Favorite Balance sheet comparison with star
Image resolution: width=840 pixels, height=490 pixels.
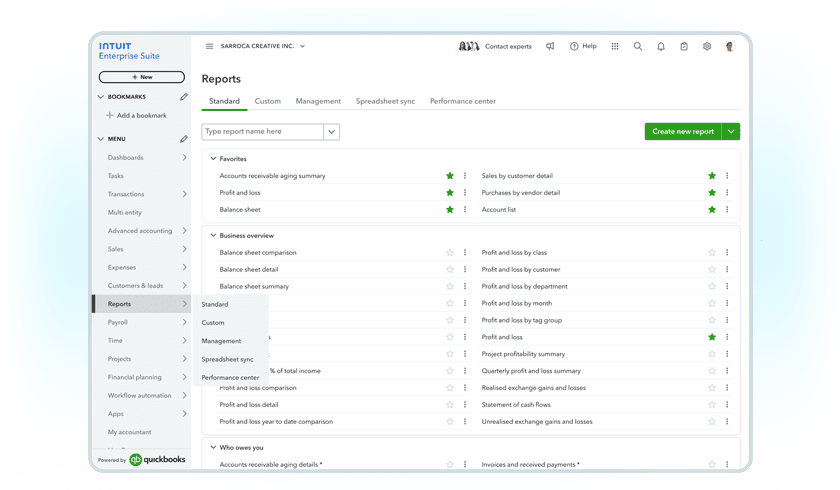point(450,252)
